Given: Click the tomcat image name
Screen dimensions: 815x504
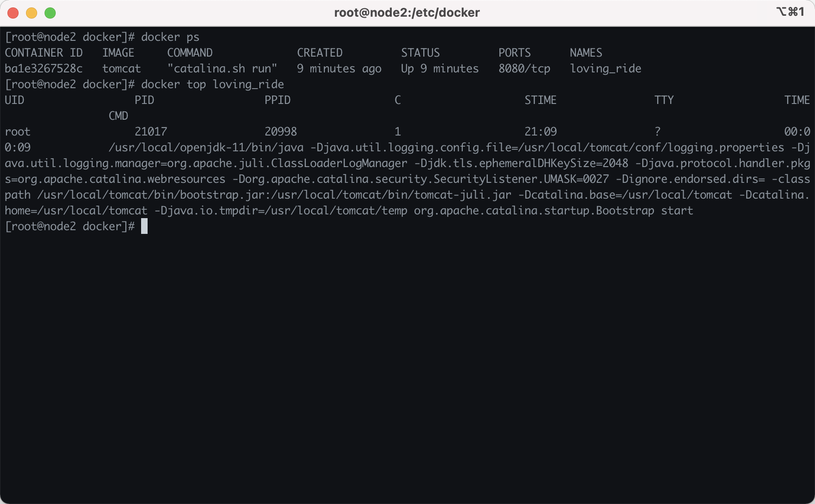Looking at the screenshot, I should coord(121,69).
